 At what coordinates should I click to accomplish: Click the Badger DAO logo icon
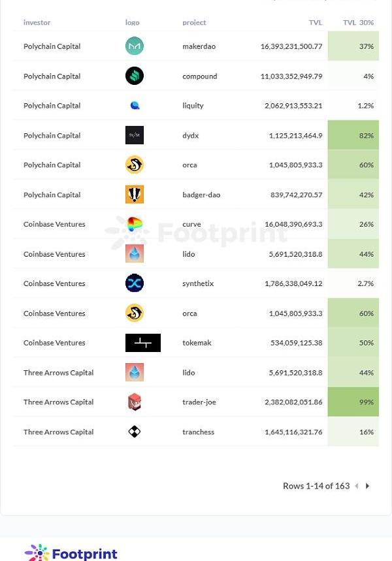(x=135, y=195)
